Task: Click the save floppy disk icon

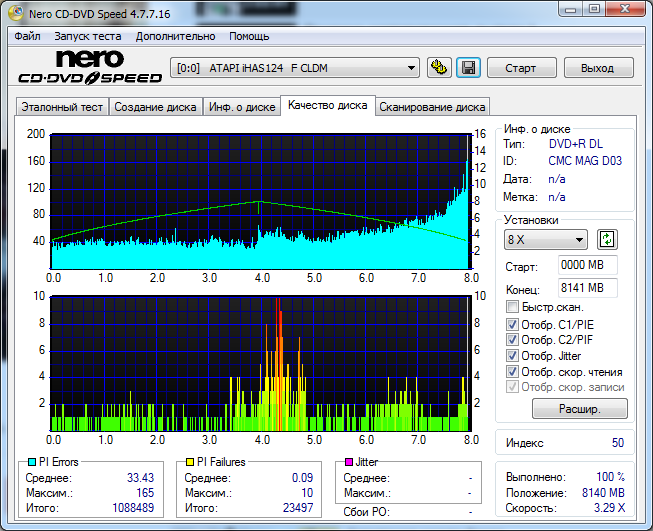Action: (x=468, y=68)
